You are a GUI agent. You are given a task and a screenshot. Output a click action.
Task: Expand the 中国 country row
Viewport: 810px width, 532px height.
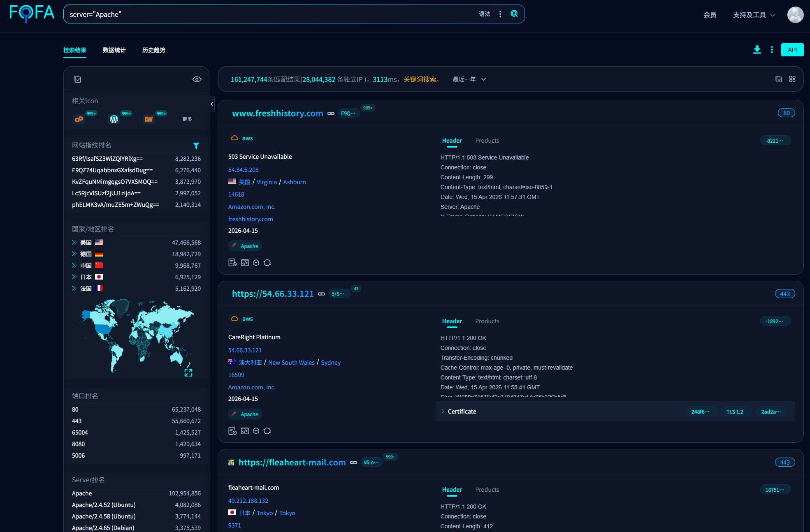pos(74,265)
